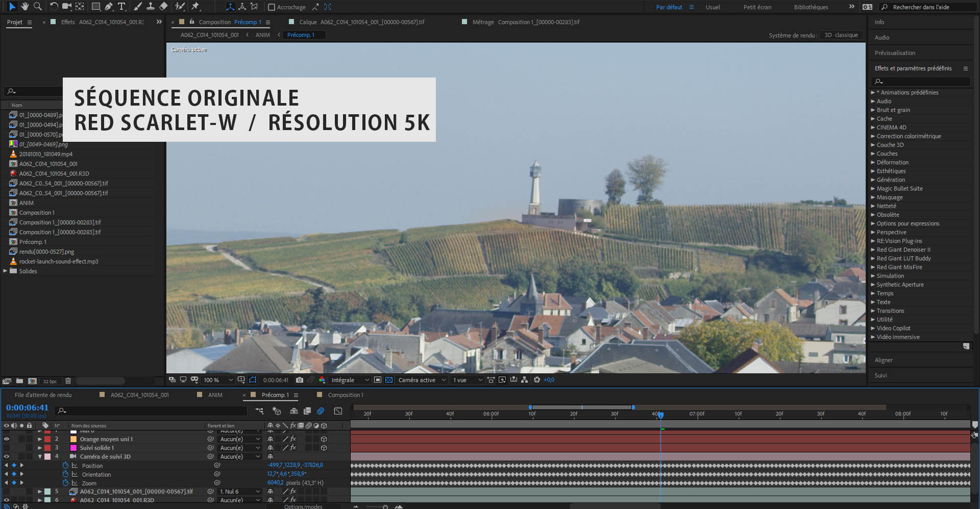Select the Pen tool
Image resolution: width=980 pixels, height=509 pixels.
pyautogui.click(x=108, y=7)
